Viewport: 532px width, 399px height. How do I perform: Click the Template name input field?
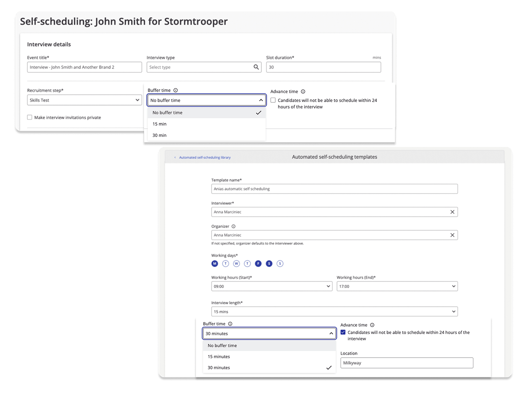[x=334, y=189]
